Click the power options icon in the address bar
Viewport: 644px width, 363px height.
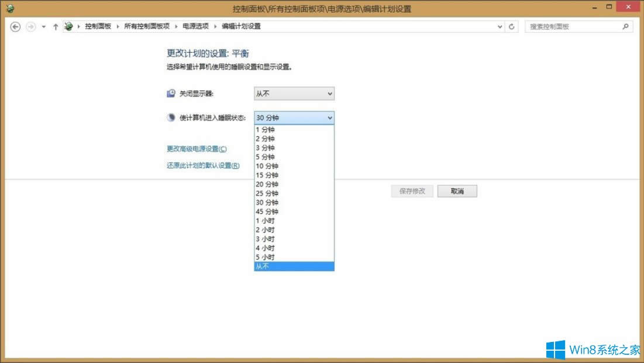pyautogui.click(x=69, y=26)
